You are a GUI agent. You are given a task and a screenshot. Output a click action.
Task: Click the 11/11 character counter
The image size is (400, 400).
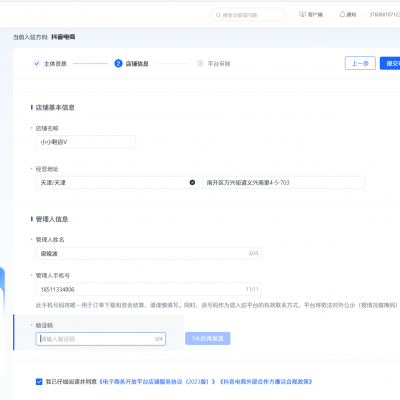tap(252, 289)
